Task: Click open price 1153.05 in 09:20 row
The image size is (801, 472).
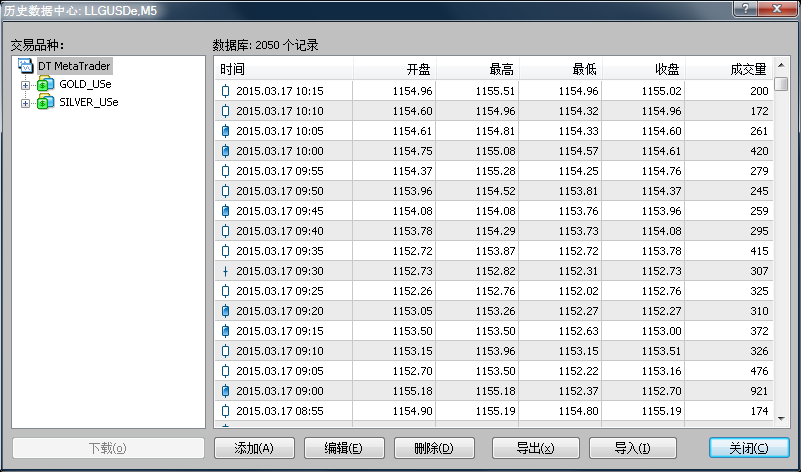Action: pyautogui.click(x=412, y=311)
